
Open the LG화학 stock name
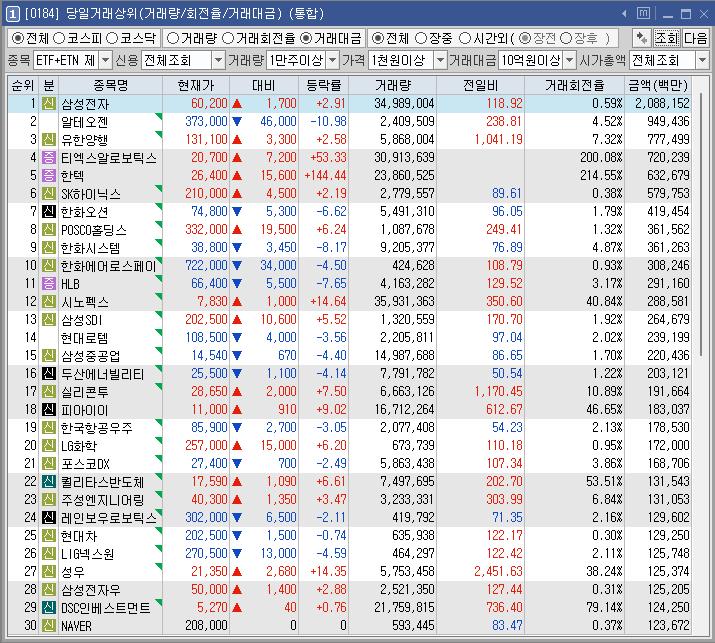click(79, 446)
